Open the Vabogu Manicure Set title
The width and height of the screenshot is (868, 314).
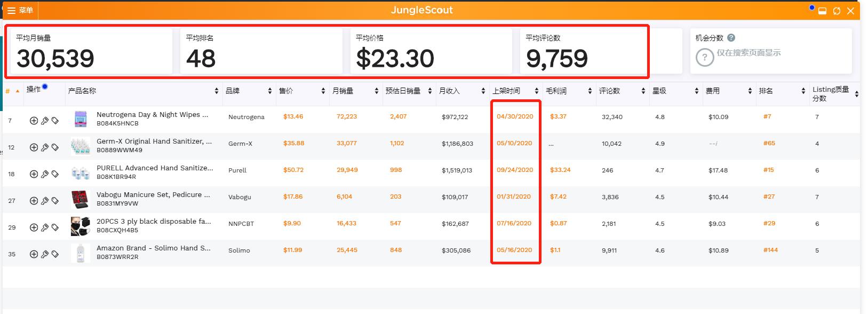153,194
